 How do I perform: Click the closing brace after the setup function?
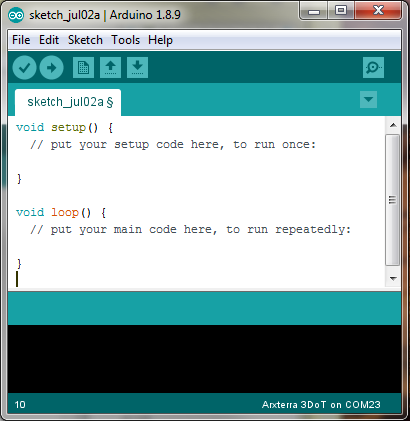click(x=19, y=179)
